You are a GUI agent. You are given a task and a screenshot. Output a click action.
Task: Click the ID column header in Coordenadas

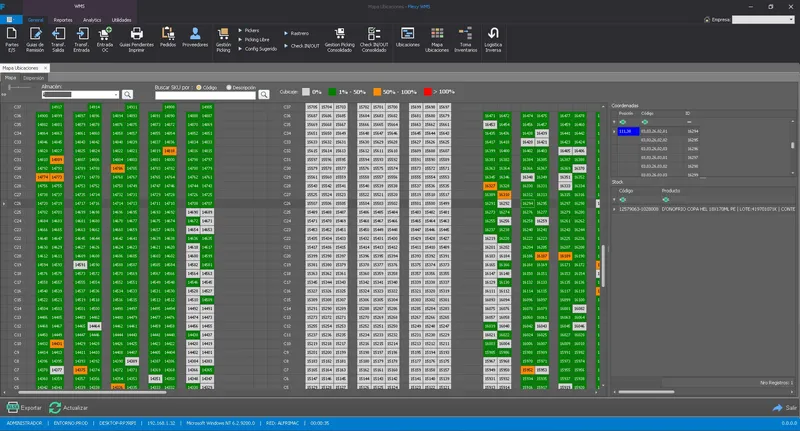tap(688, 113)
